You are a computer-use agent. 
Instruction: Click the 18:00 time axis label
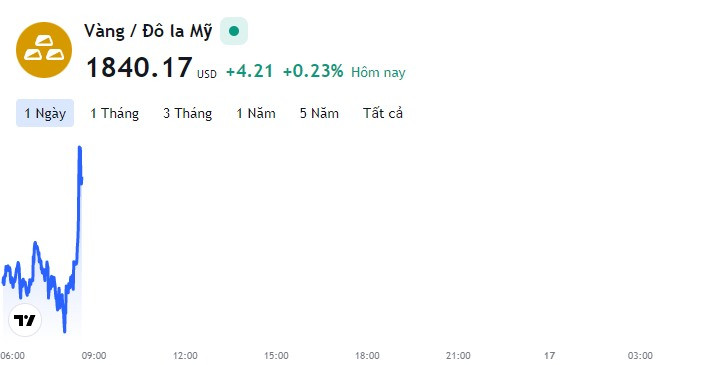tap(367, 356)
